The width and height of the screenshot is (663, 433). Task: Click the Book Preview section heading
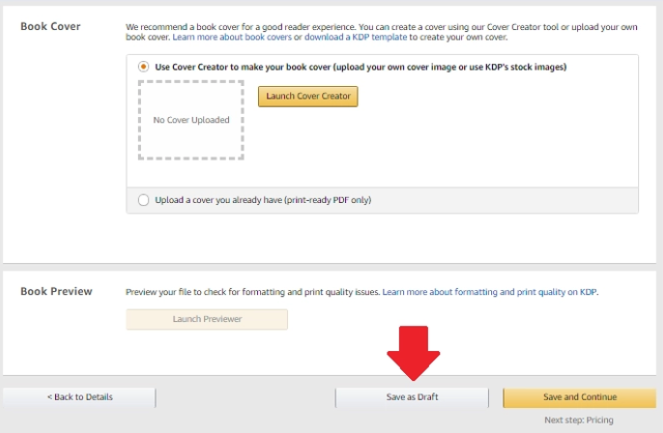point(57,291)
